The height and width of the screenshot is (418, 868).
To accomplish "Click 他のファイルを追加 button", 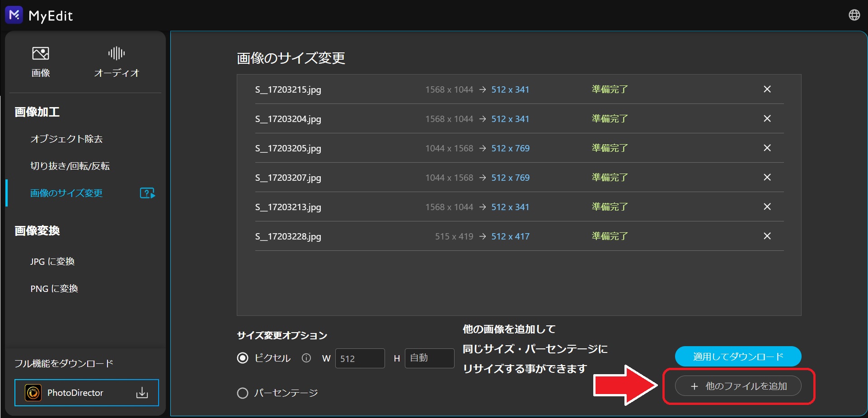I will 738,386.
